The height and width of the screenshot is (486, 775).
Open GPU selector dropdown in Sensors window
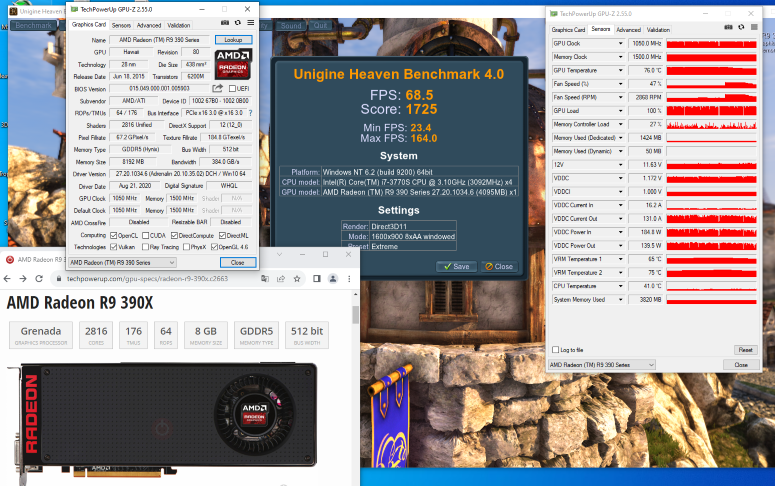click(602, 365)
